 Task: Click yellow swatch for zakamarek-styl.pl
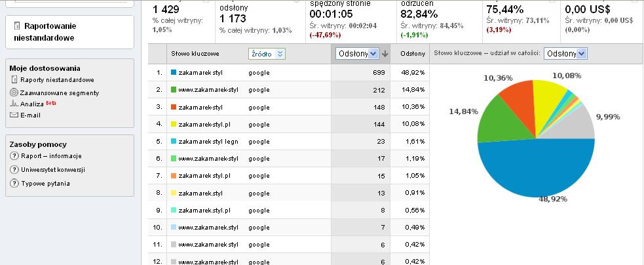pos(174,124)
